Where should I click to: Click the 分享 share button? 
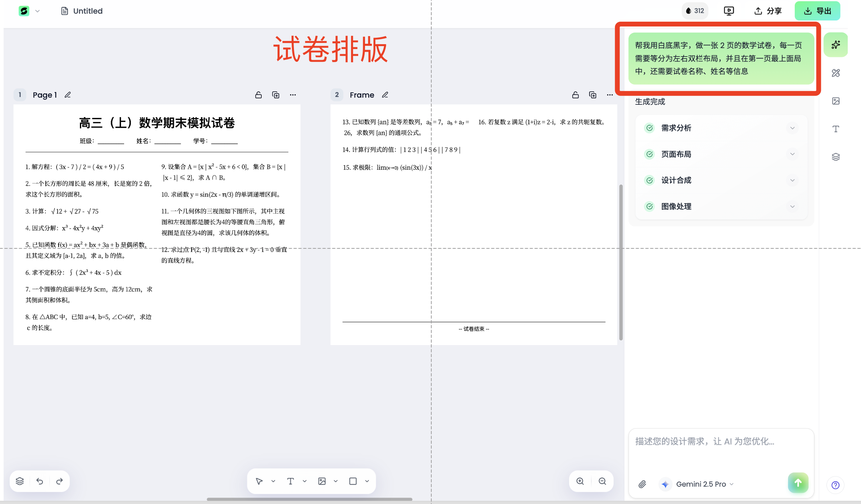click(x=768, y=11)
